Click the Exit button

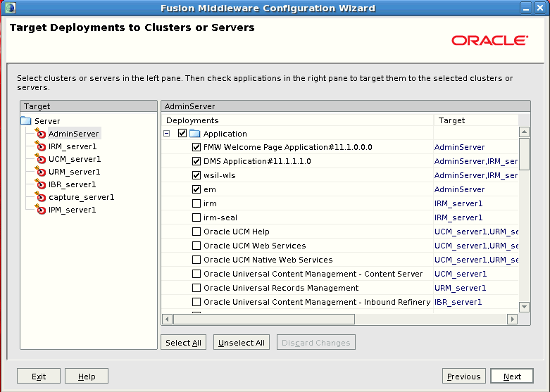pyautogui.click(x=39, y=377)
